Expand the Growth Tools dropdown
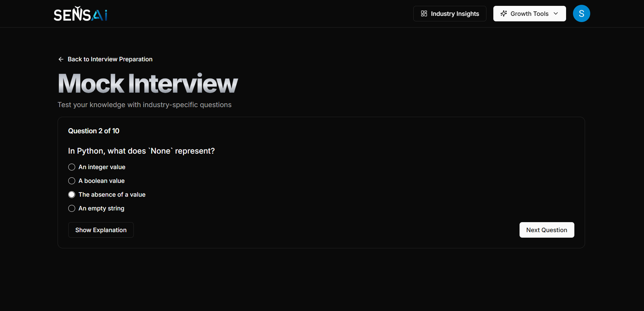This screenshot has width=644, height=311. [529, 13]
